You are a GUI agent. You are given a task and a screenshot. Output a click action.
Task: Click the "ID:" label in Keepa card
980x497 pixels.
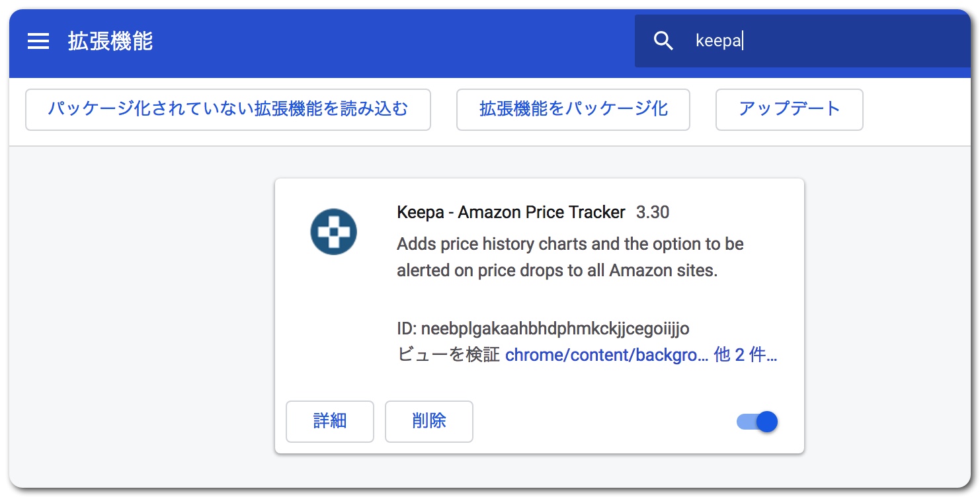407,328
